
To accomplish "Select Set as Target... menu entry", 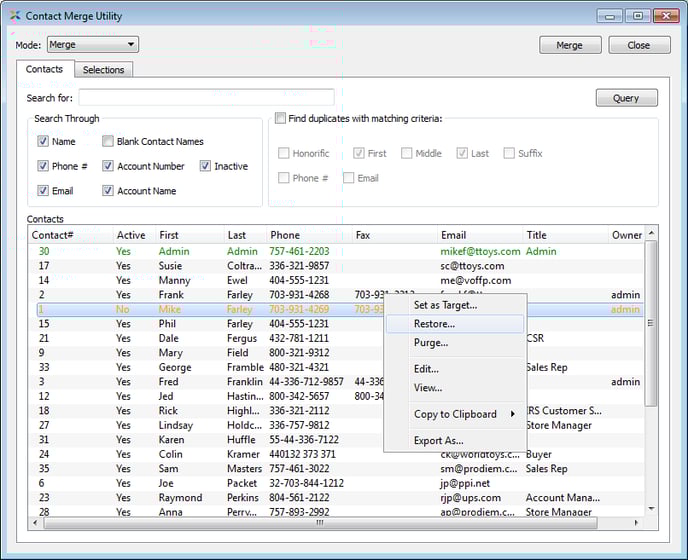I will click(445, 305).
